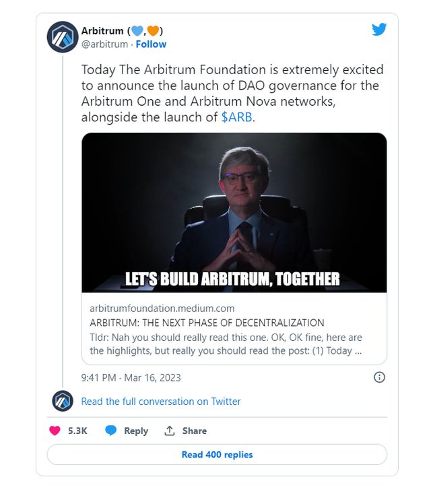Open the @arbitrum handle link
Screen dimensions: 431x504
(104, 44)
